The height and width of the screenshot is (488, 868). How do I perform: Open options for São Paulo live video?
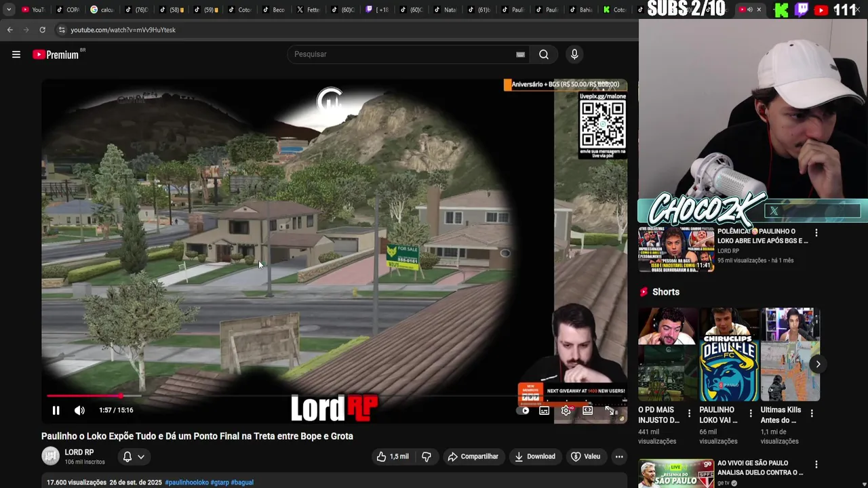(816, 465)
